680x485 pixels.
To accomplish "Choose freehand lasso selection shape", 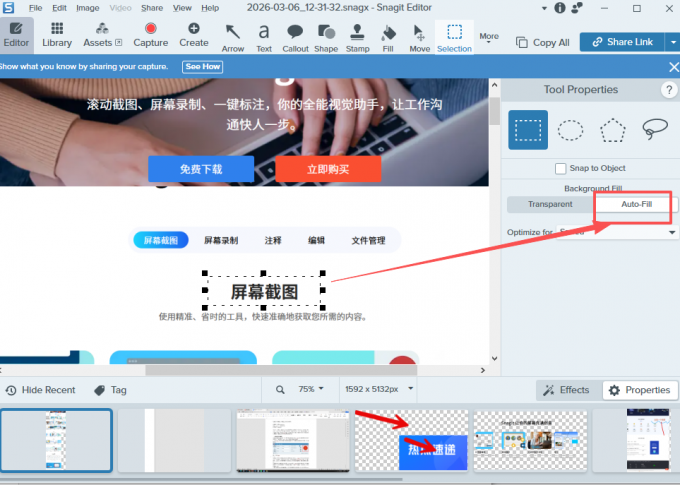I will 654,129.
